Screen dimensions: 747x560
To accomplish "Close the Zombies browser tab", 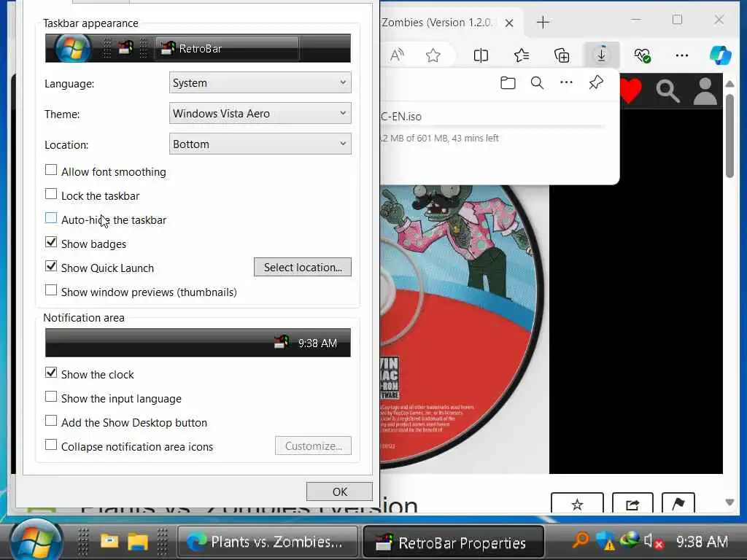I will point(508,23).
